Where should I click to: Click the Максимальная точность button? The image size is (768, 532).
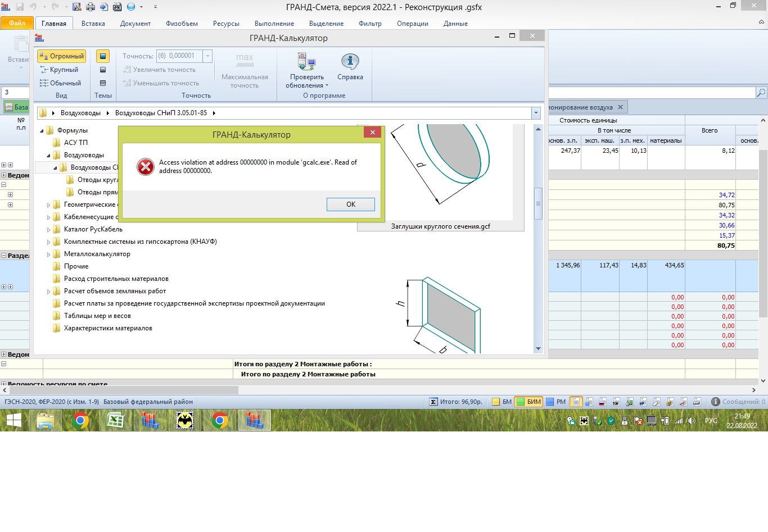[245, 71]
